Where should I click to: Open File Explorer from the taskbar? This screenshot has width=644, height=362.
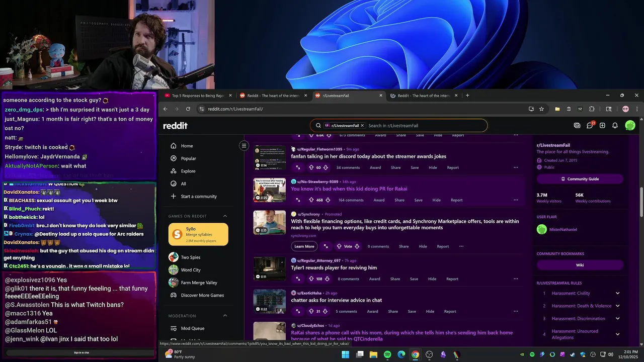[x=373, y=354]
